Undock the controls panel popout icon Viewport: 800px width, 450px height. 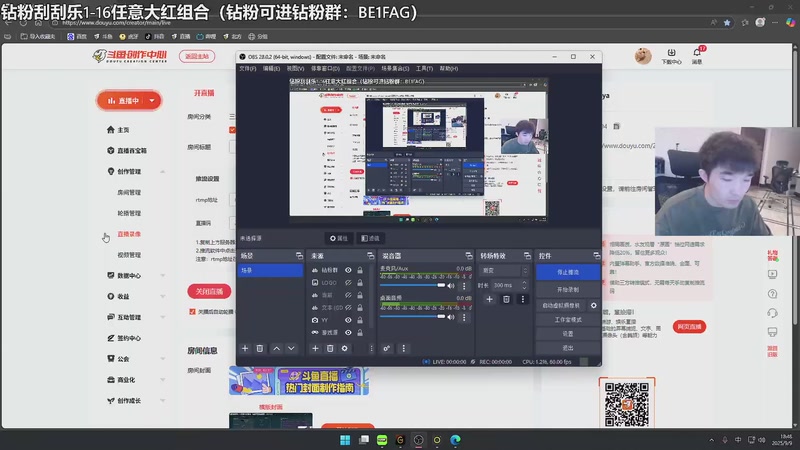pyautogui.click(x=596, y=256)
